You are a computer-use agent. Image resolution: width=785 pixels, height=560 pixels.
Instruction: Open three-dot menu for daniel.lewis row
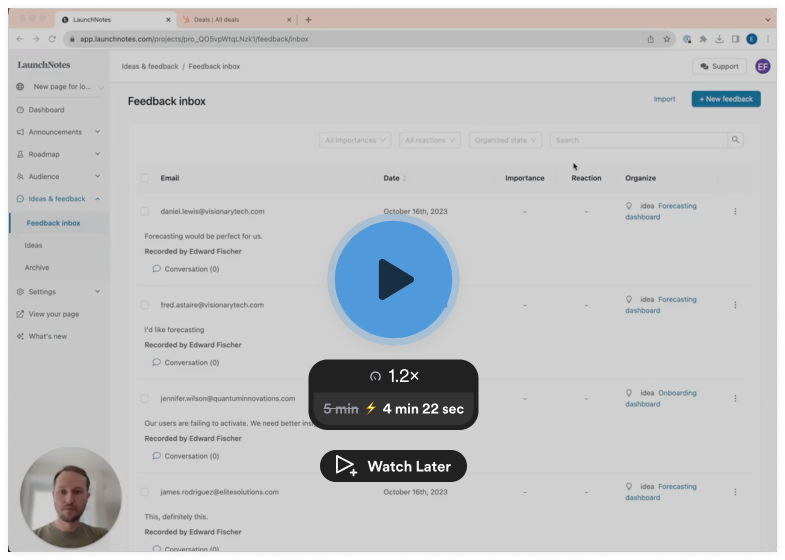click(735, 211)
